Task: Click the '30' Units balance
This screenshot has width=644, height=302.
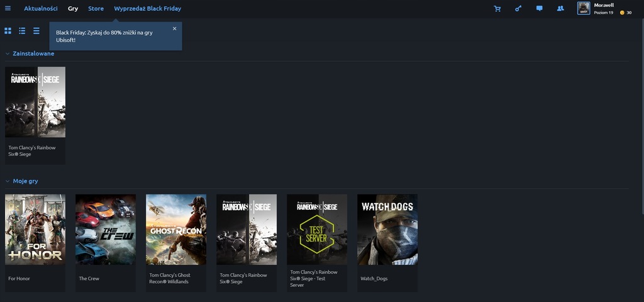Action: pos(629,13)
